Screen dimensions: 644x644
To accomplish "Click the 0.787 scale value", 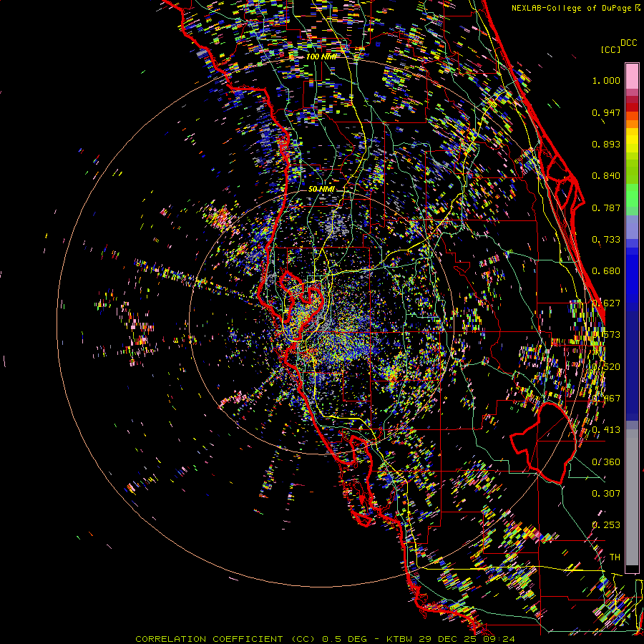I will click(606, 208).
